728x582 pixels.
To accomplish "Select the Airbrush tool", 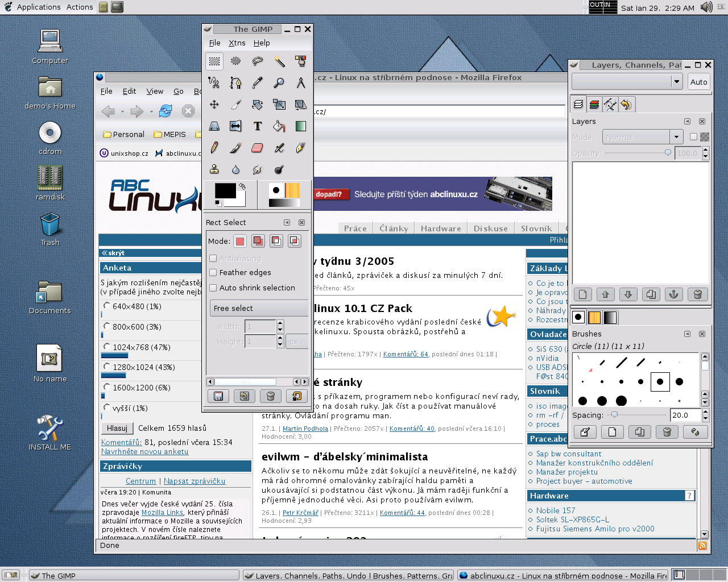I will (x=279, y=148).
